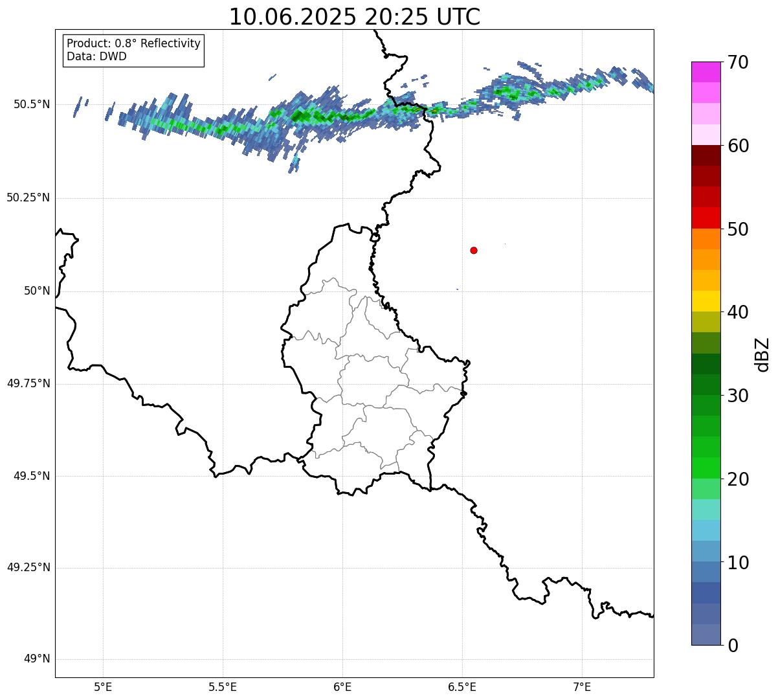Click the 5°E longitude label

tap(103, 687)
